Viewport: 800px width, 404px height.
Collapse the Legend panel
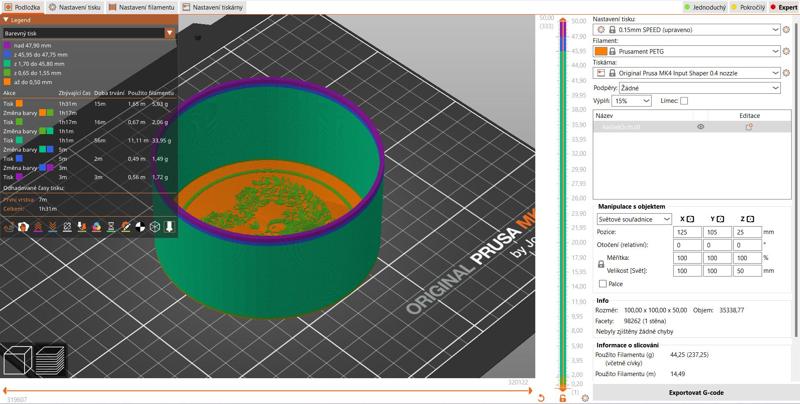(x=6, y=20)
